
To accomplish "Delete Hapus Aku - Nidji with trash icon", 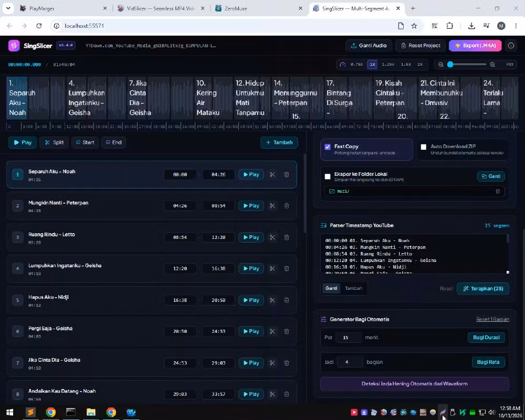I will 287,300.
